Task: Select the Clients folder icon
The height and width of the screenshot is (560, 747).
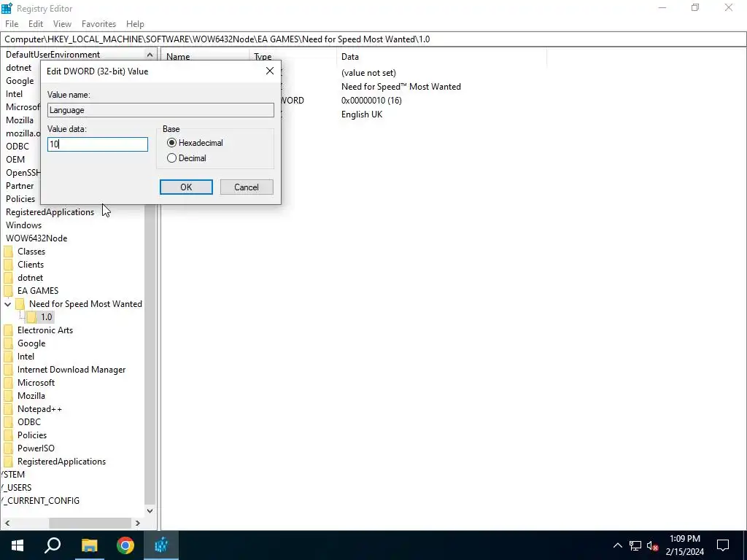Action: (8, 265)
